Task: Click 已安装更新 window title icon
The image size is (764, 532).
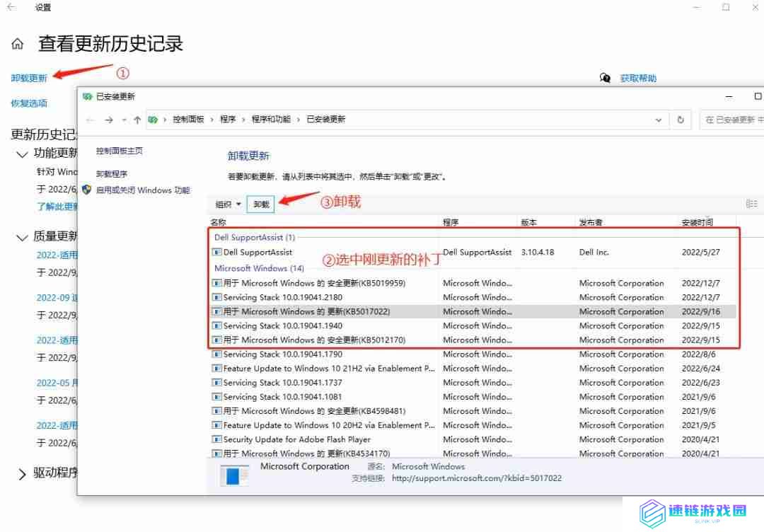Action: click(x=88, y=96)
